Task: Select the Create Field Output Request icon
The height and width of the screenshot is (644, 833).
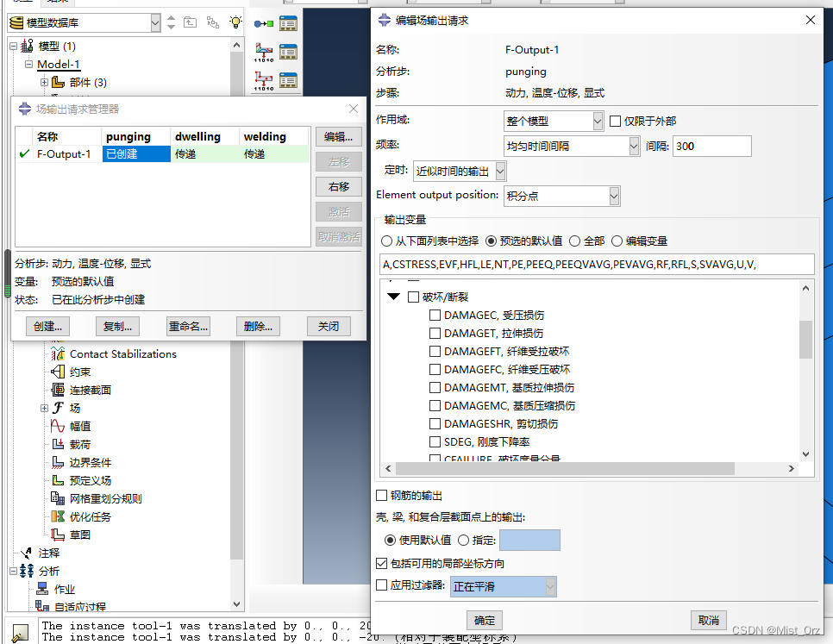Action: (264, 51)
